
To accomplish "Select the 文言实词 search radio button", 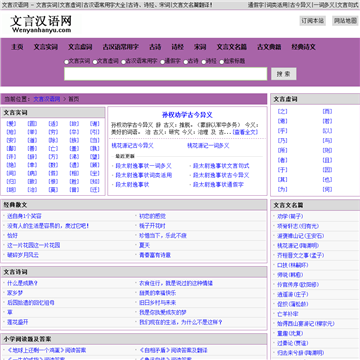I will click(x=66, y=62).
